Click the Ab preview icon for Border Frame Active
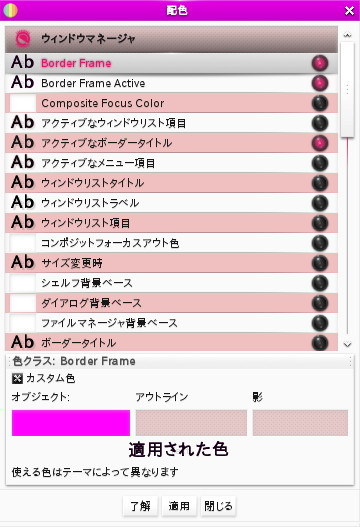 pyautogui.click(x=23, y=82)
